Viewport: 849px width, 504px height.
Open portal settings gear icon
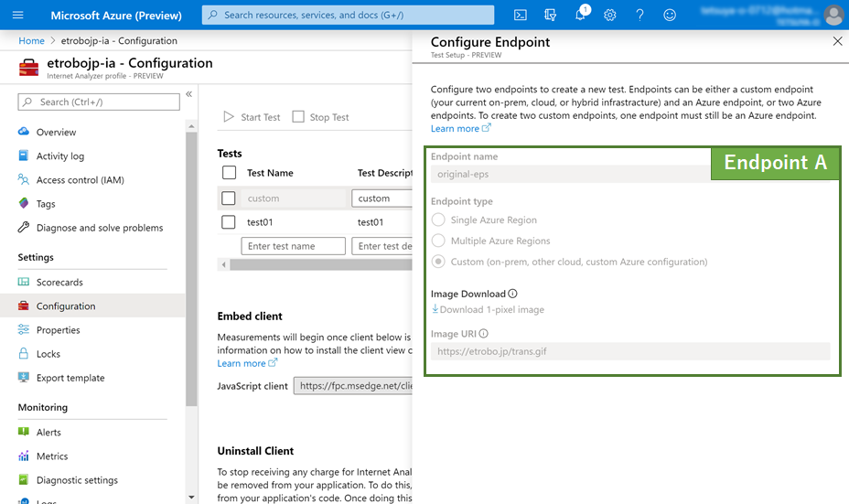pos(610,16)
